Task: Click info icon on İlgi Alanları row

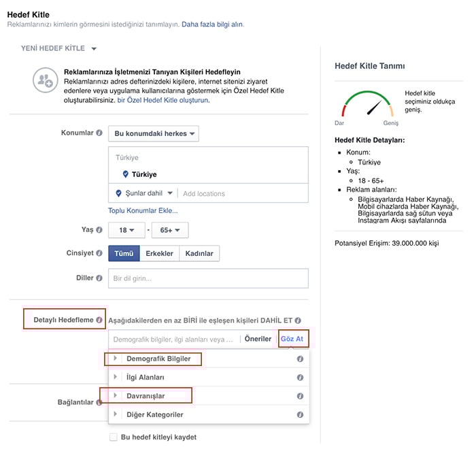Action: (301, 378)
